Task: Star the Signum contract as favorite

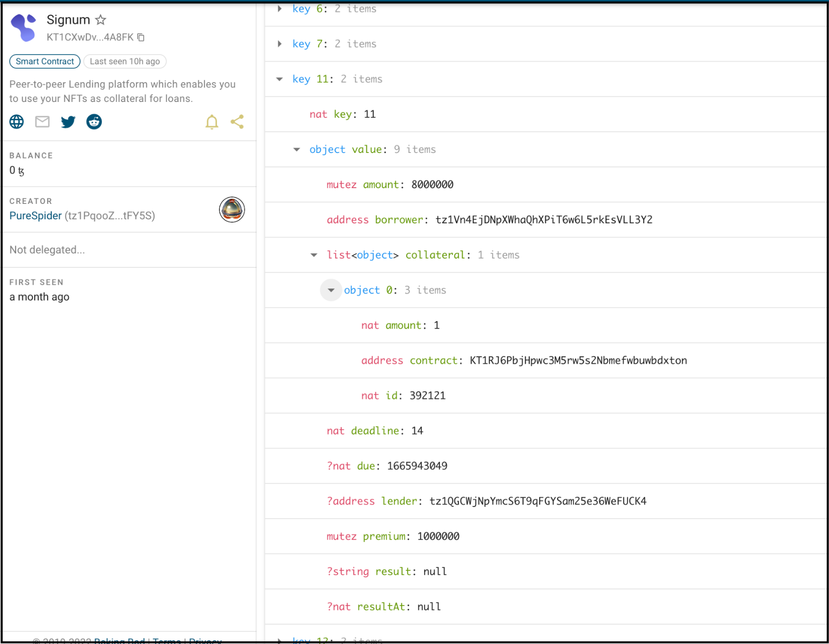Action: [x=101, y=19]
